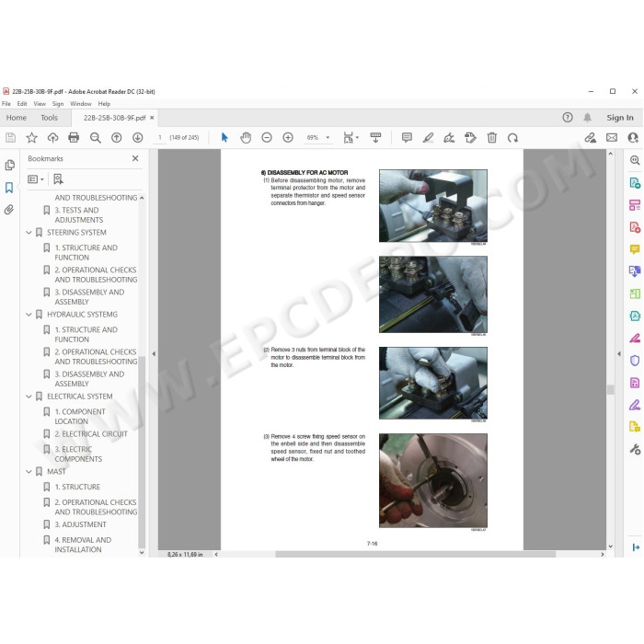This screenshot has width=644, height=644.
Task: Open the Attachments paperclip icon
Action: click(9, 210)
